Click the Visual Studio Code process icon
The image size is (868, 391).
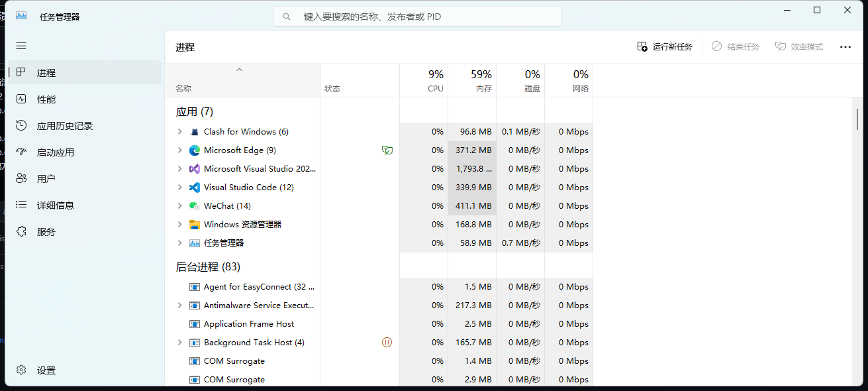click(x=195, y=188)
